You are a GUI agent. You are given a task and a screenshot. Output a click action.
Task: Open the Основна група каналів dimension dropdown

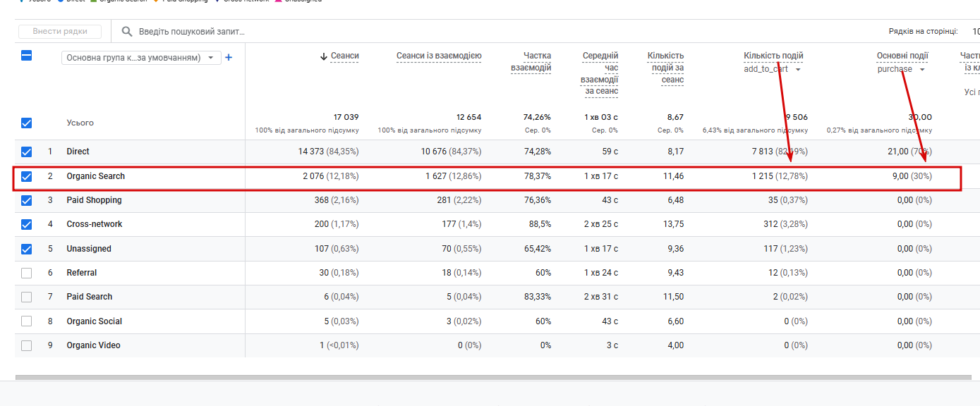click(141, 58)
